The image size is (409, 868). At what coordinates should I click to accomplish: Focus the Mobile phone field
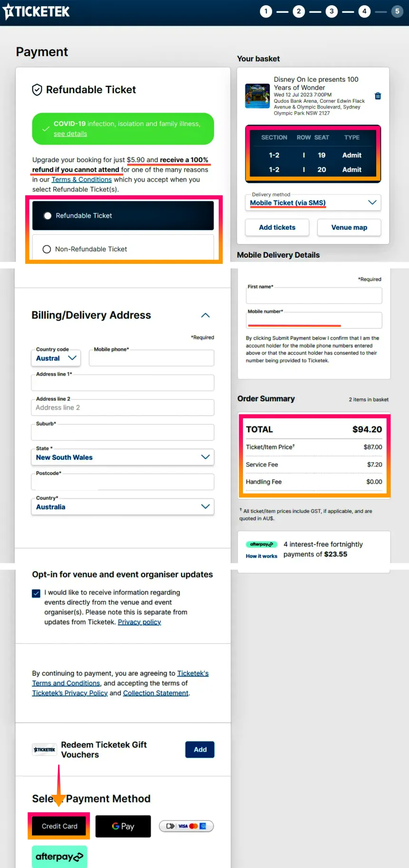click(x=152, y=358)
